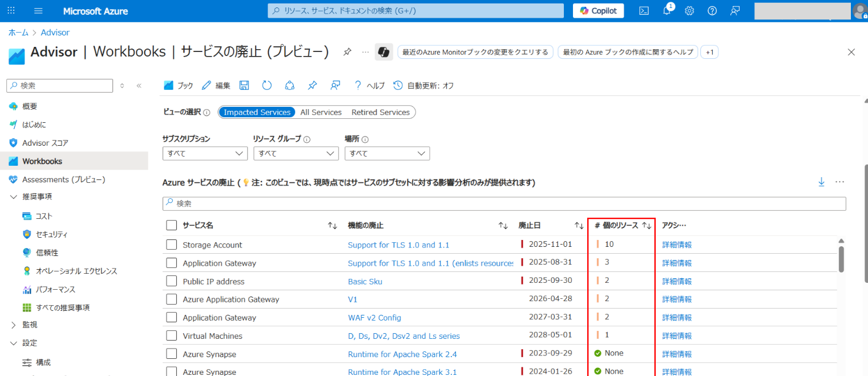Open the サブスクリプション dropdown
The height and width of the screenshot is (376, 868).
pos(205,153)
